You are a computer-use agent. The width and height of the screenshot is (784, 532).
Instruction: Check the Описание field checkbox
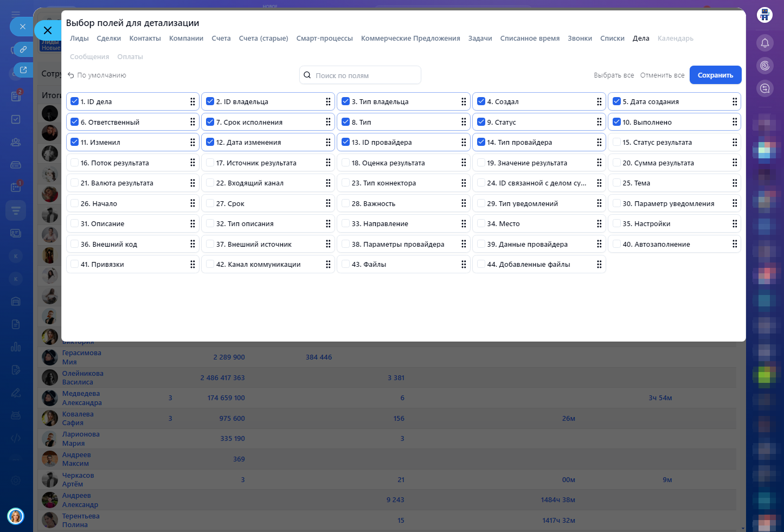tap(75, 223)
